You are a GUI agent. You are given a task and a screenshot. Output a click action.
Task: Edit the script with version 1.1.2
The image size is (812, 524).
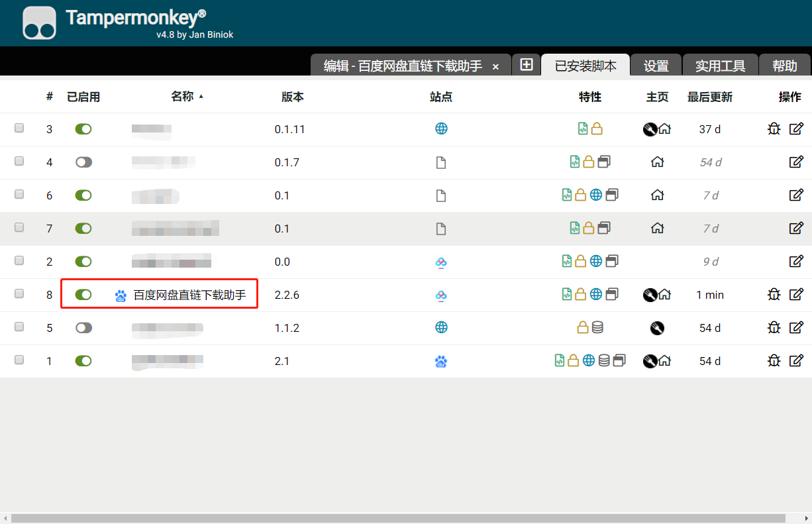click(796, 328)
